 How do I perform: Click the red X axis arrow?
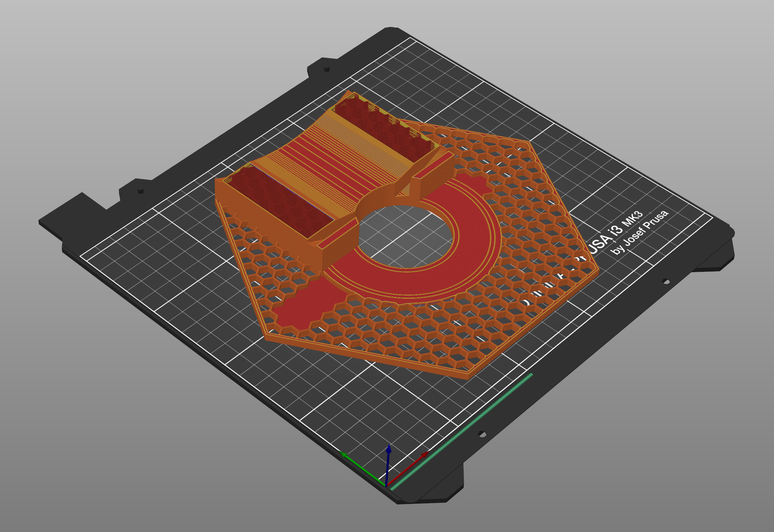click(408, 469)
